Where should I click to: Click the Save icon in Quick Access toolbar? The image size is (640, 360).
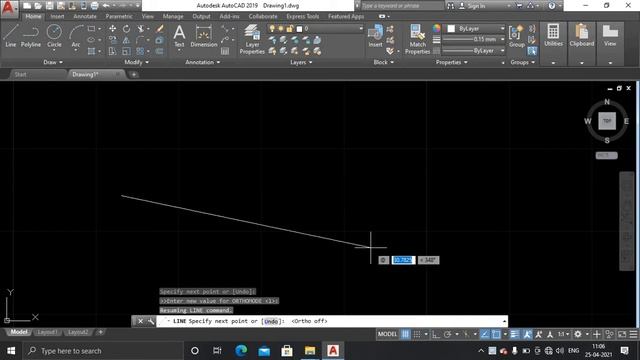click(x=49, y=6)
